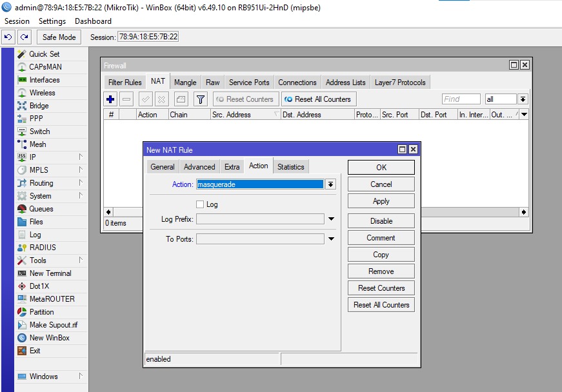The width and height of the screenshot is (562, 392).
Task: Switch to General tab in New NAT Rule
Action: [x=163, y=167]
